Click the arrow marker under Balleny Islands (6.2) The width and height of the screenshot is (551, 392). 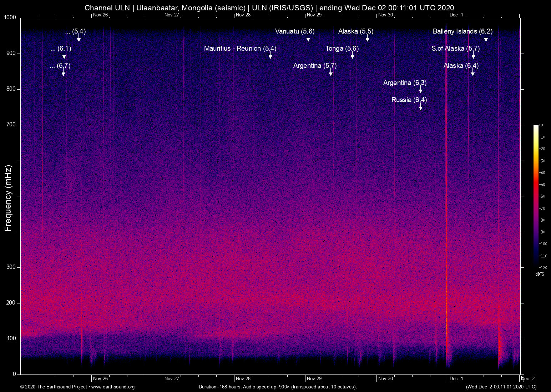[x=486, y=39]
